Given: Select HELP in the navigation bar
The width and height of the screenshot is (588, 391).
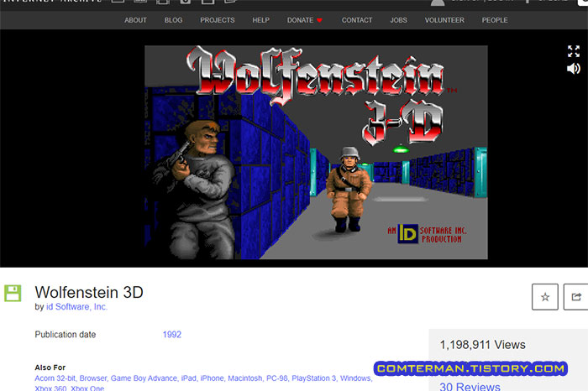Looking at the screenshot, I should [x=260, y=20].
